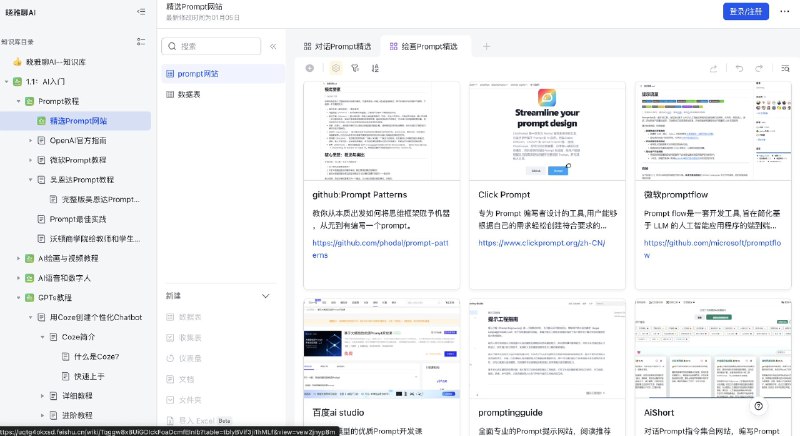Click the share arrow icon in the toolbar
Screen dimensions: 800x436
click(x=713, y=68)
